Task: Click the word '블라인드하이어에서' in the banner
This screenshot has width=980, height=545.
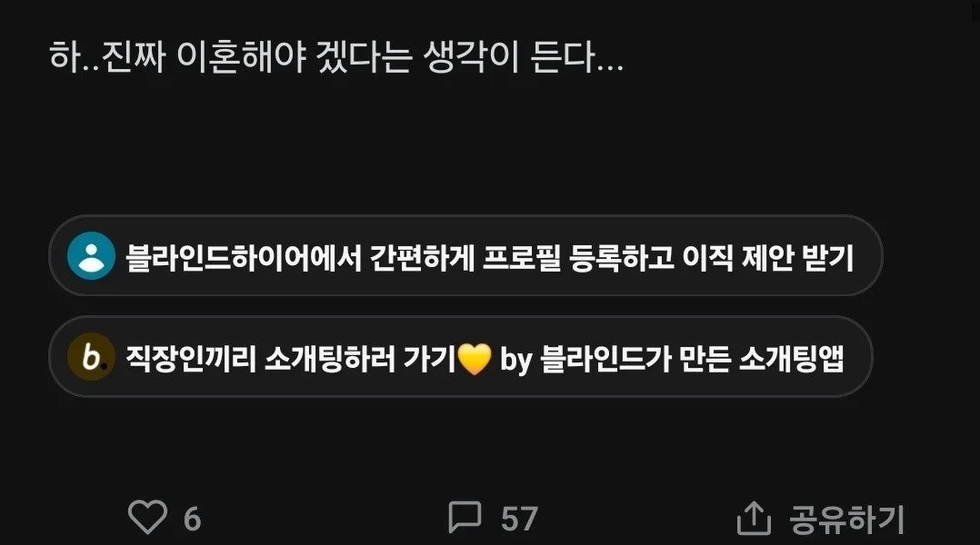Action: pos(245,257)
